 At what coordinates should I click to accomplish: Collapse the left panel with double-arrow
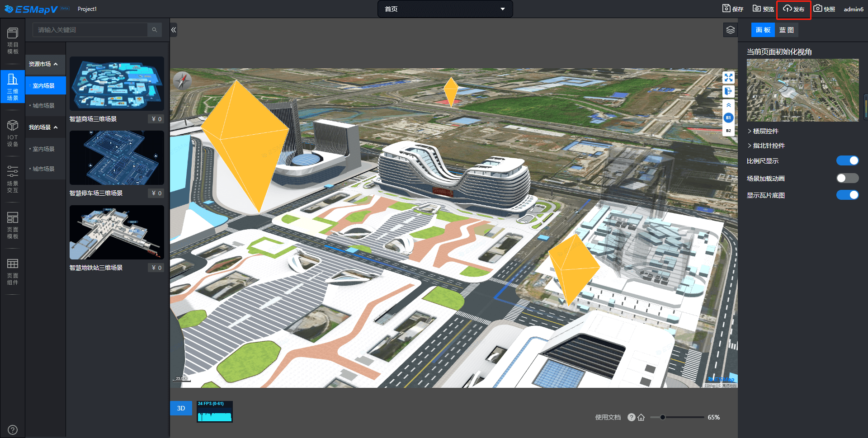(174, 30)
